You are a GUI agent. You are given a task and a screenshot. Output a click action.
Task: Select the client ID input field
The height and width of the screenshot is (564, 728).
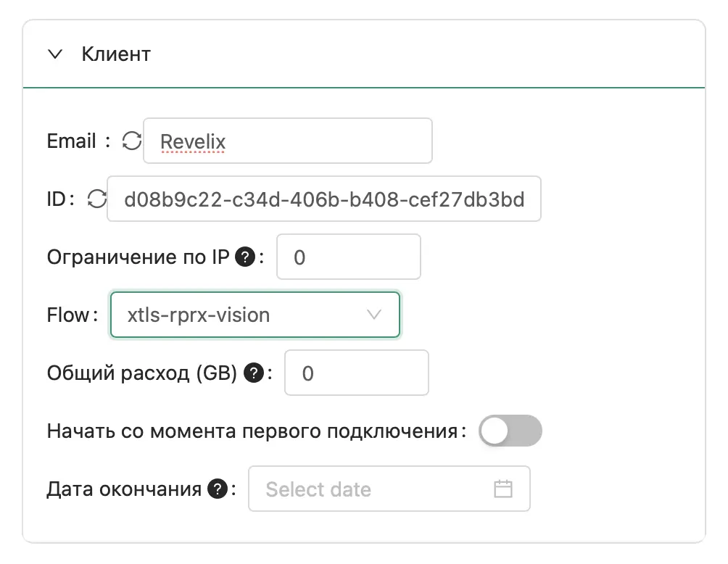point(324,199)
